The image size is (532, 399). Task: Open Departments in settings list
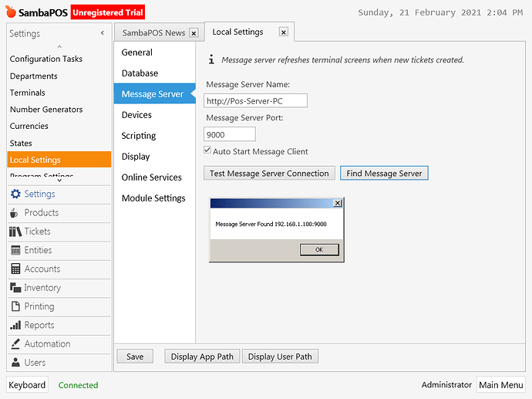click(59, 76)
